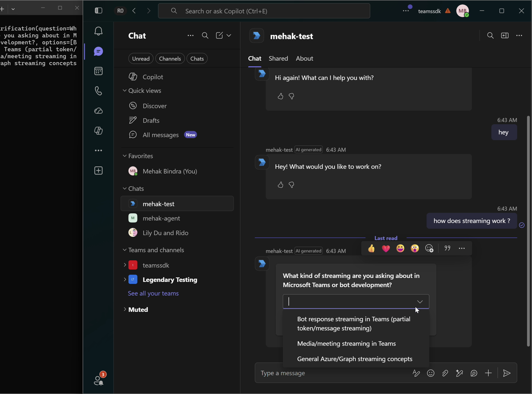
Task: Select the Chat icon in left rail
Action: pyautogui.click(x=98, y=51)
